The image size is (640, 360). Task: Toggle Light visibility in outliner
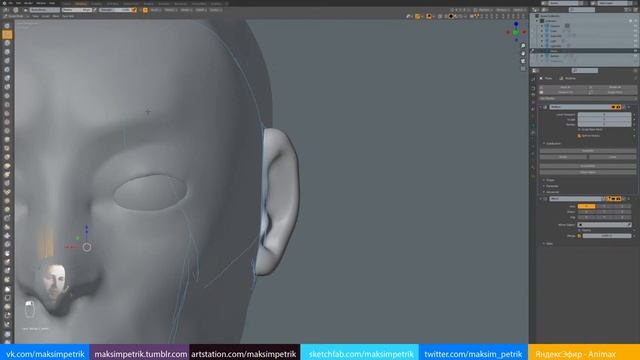(635, 41)
